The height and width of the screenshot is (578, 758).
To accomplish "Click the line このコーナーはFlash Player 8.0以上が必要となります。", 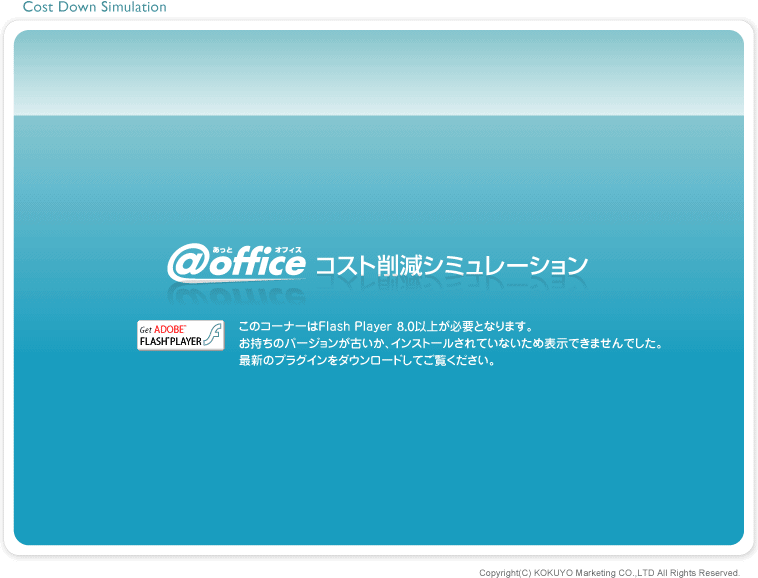I will pyautogui.click(x=385, y=326).
